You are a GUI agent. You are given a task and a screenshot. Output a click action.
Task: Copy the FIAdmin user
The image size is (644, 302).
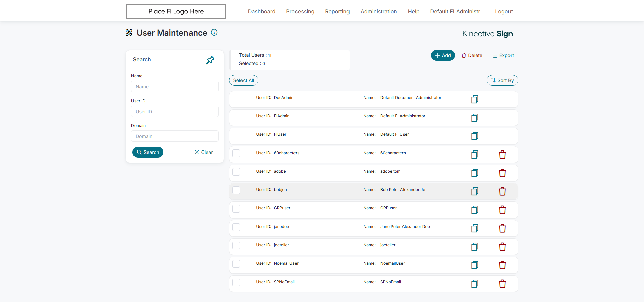tap(475, 118)
